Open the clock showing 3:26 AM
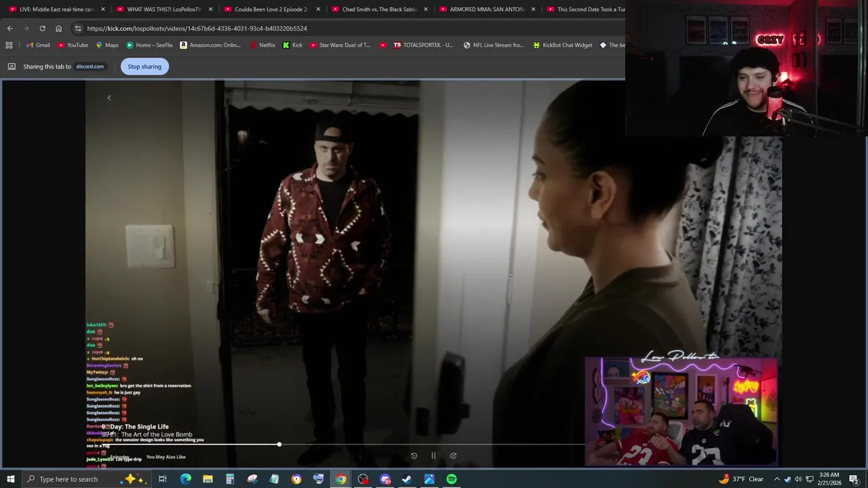 [x=829, y=479]
